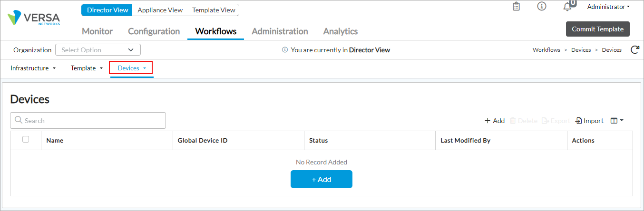This screenshot has width=644, height=211.
Task: Toggle the select-all checkbox in table header
Action: pyautogui.click(x=26, y=140)
